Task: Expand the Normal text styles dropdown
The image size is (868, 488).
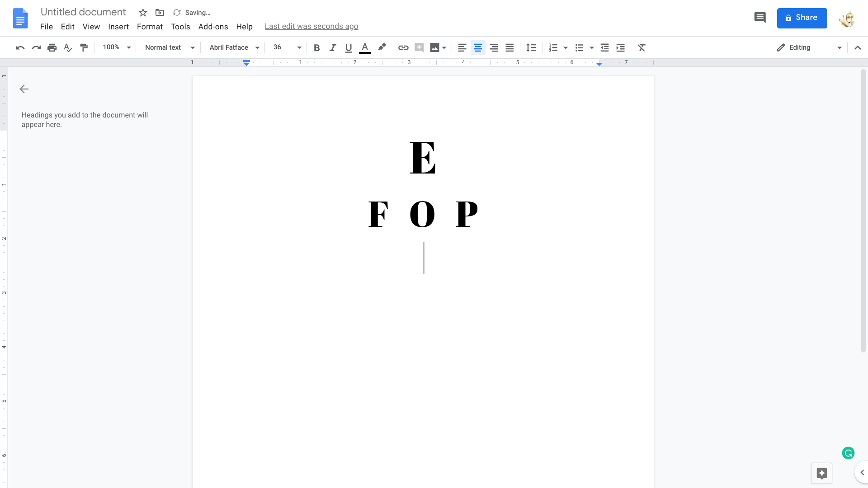Action: pyautogui.click(x=170, y=47)
